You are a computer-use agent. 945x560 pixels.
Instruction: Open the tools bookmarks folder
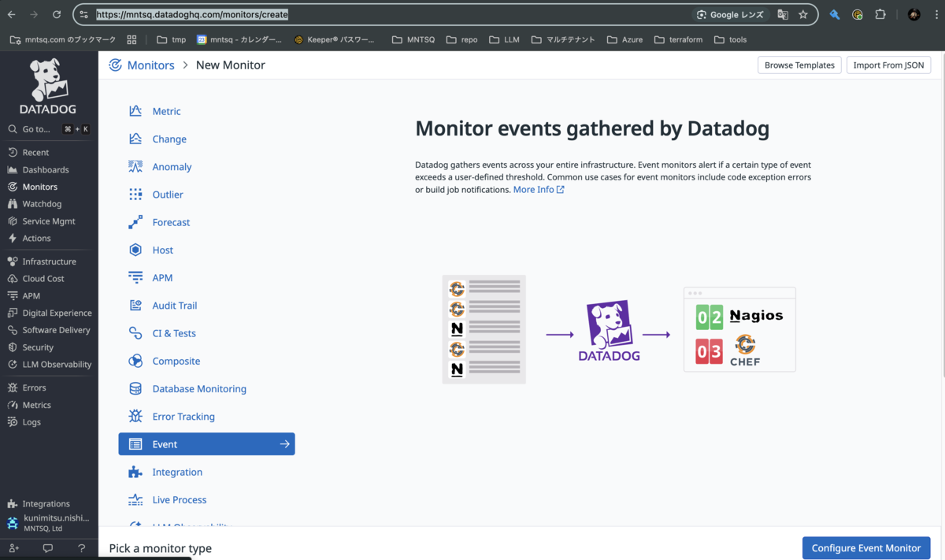(730, 39)
